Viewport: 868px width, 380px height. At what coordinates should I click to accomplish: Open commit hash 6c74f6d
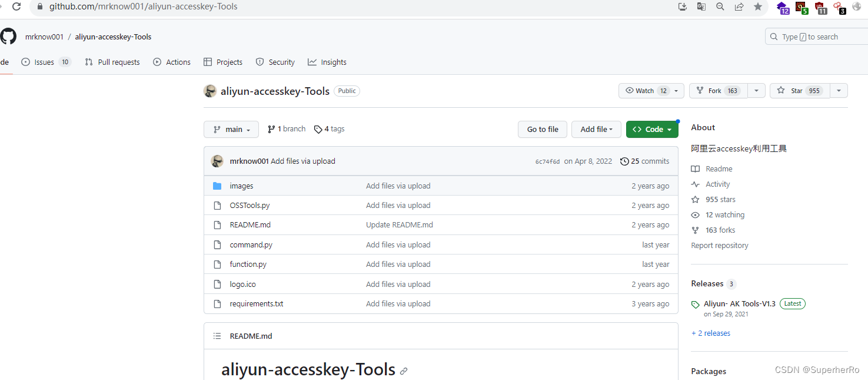point(547,161)
